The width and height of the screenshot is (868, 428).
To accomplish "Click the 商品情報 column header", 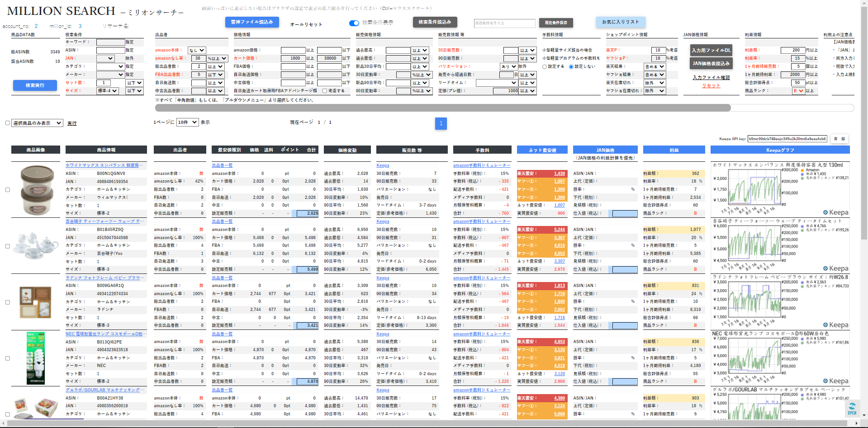I will (x=106, y=150).
